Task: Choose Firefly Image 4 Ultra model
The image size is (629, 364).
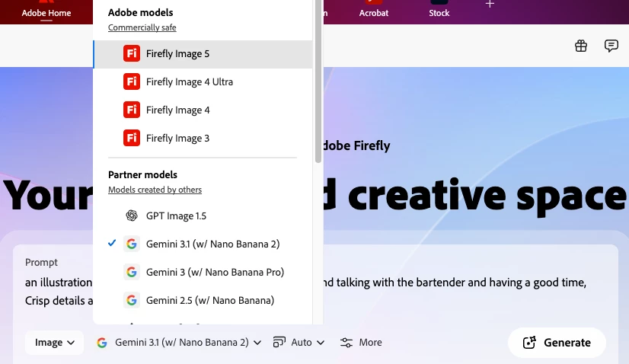Action: point(203,82)
